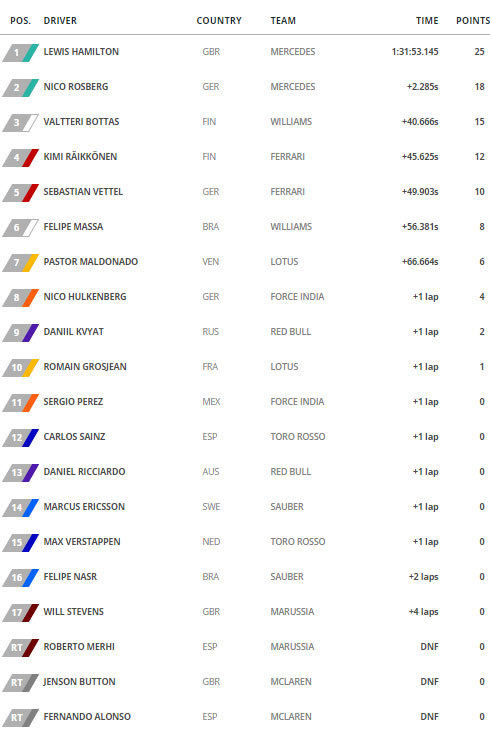Click the position 4 badge with red stripe

click(21, 158)
